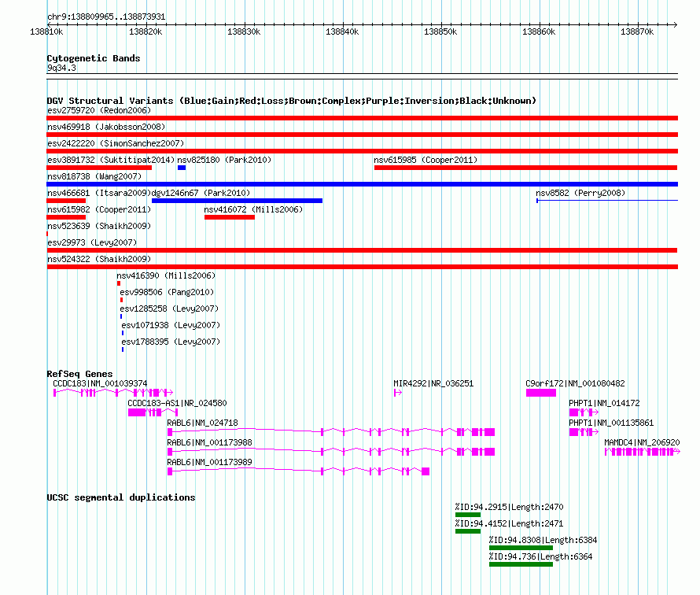
Task: Click the MAMDC4 gene model glyph
Action: coord(643,452)
